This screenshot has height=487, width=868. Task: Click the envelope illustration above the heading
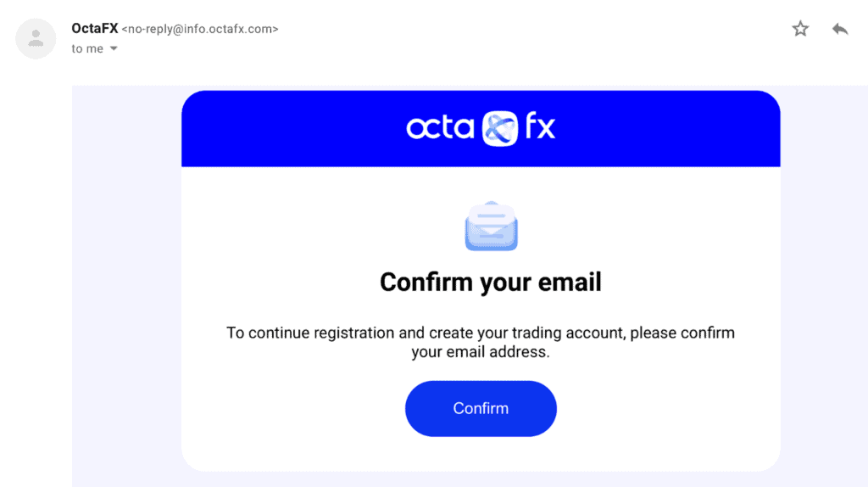491,226
